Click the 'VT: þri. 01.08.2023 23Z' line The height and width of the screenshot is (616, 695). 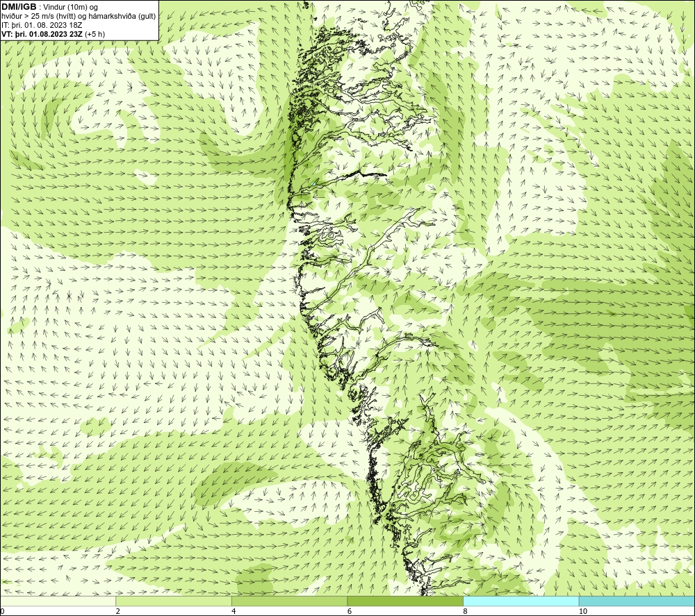tap(54, 33)
